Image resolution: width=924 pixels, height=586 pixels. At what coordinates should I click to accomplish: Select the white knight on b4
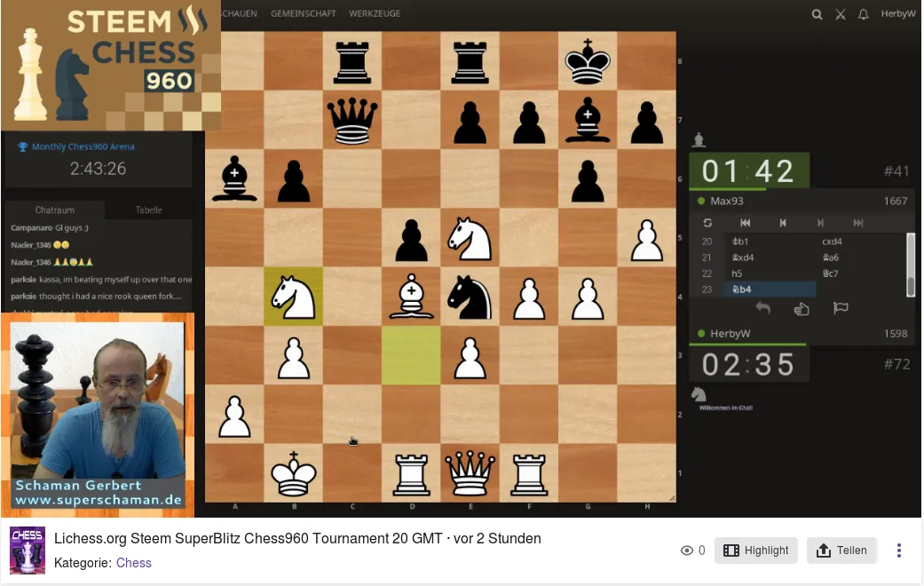[294, 297]
